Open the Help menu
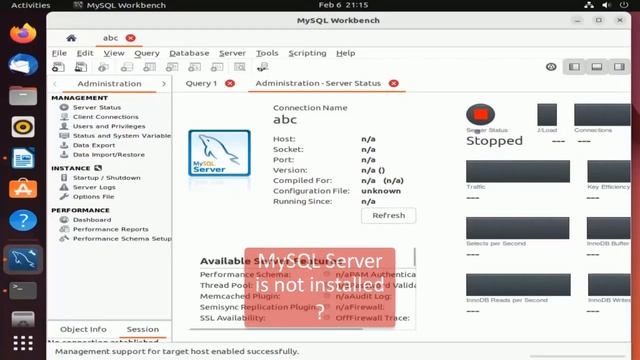 click(345, 53)
